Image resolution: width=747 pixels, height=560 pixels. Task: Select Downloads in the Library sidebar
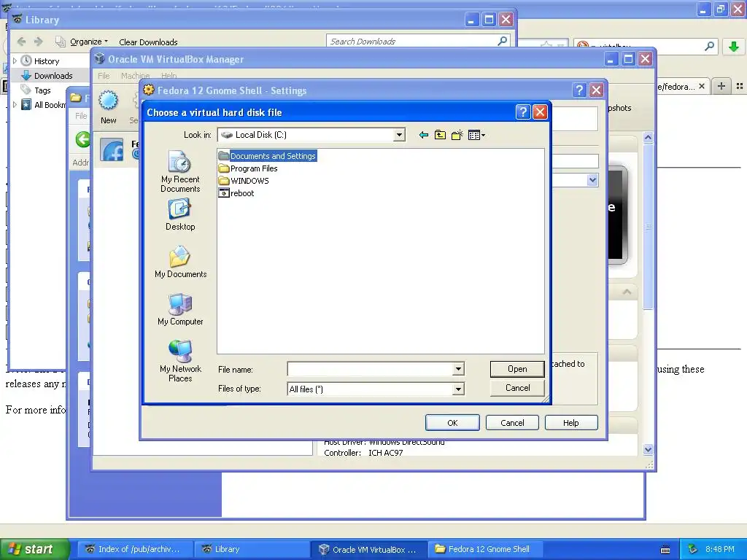tap(53, 76)
